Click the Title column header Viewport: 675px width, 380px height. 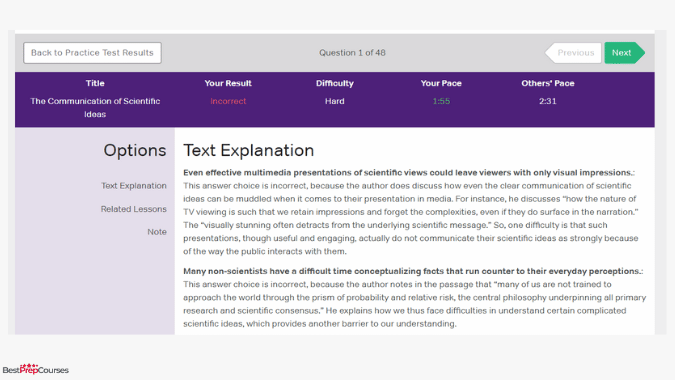pos(95,83)
